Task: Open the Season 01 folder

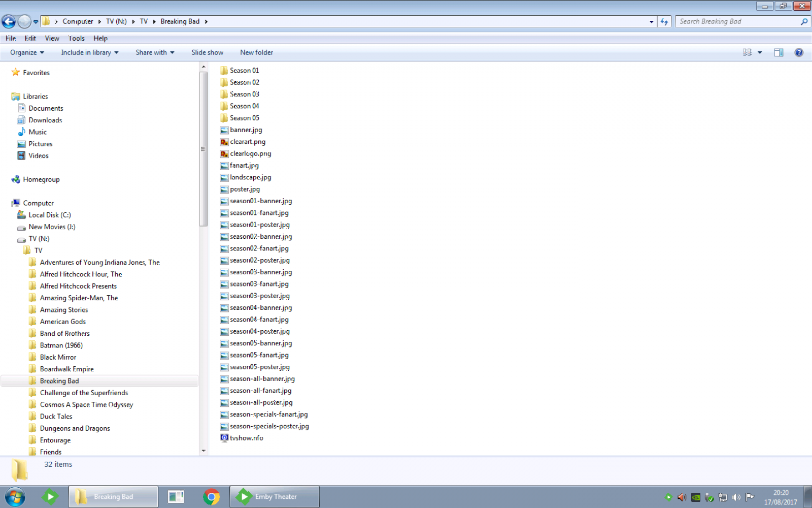Action: point(244,70)
